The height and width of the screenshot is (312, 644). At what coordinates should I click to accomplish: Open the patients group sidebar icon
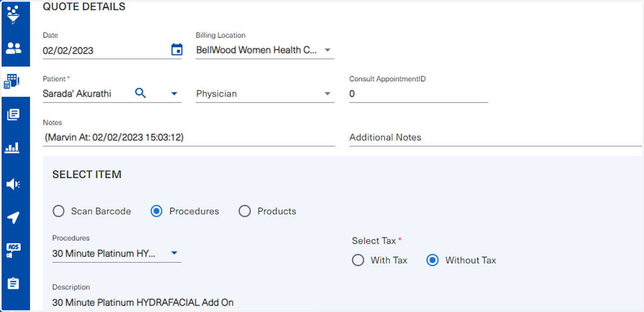pos(13,48)
